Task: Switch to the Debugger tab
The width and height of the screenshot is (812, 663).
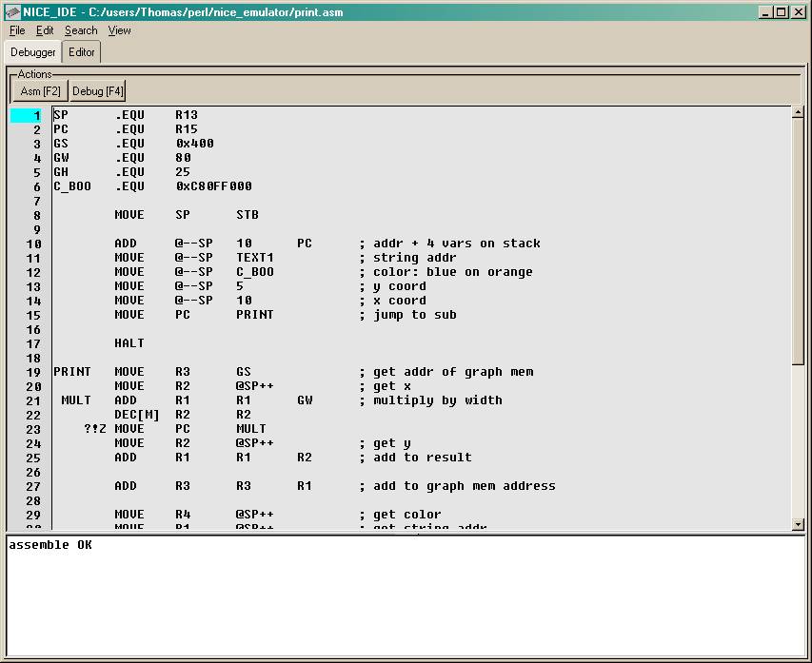Action: pyautogui.click(x=33, y=52)
